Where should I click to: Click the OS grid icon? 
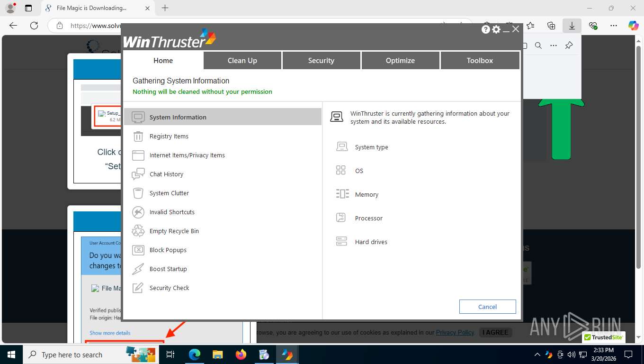click(x=341, y=171)
